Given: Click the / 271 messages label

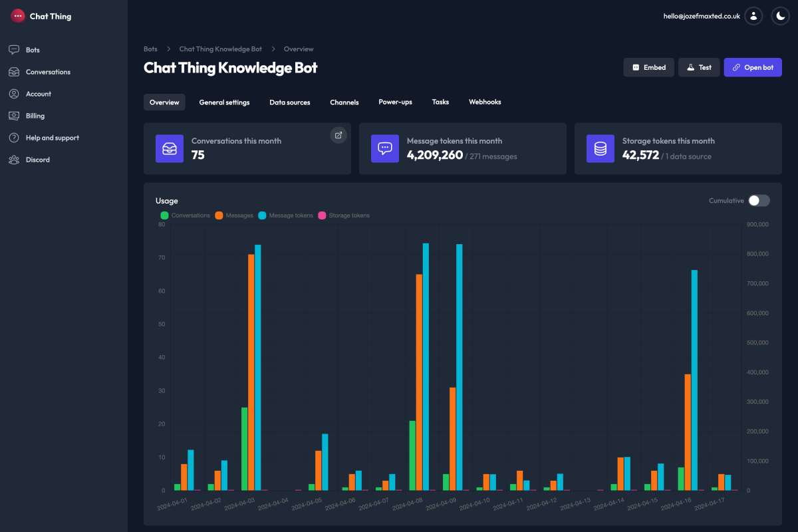Looking at the screenshot, I should (x=491, y=156).
